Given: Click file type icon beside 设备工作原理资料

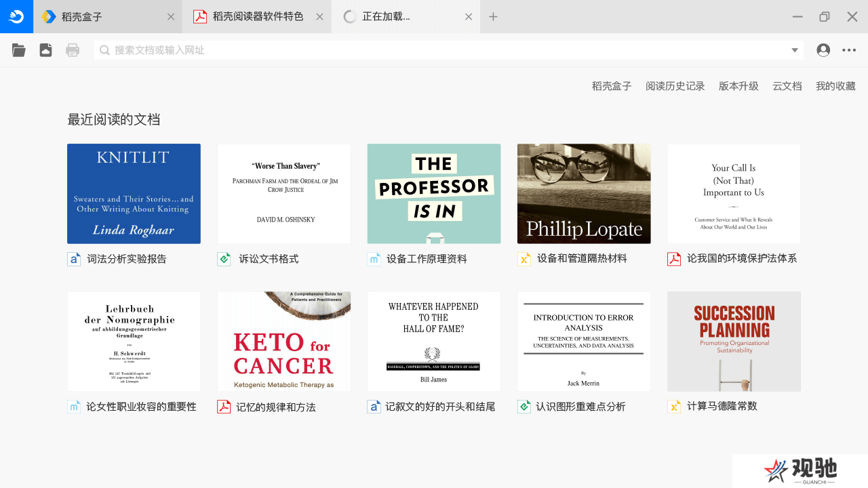Looking at the screenshot, I should 374,259.
